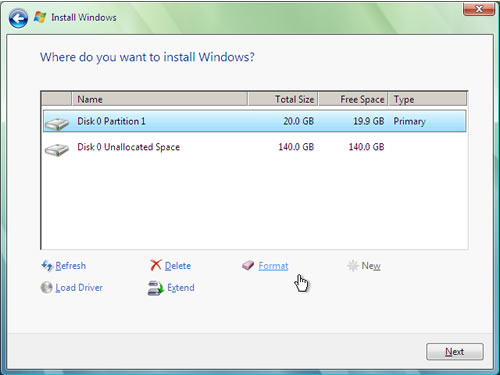The image size is (500, 375).
Task: Sort by the Name column header
Action: [x=160, y=99]
